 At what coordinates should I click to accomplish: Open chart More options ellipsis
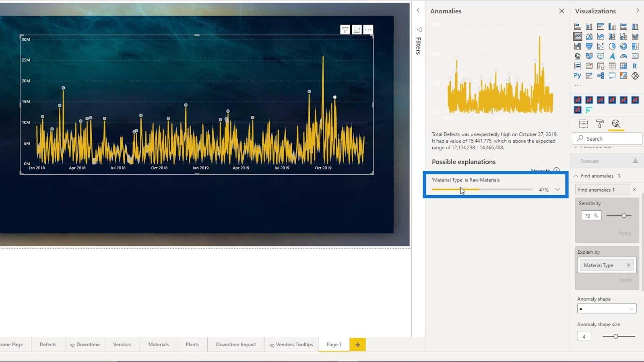click(x=368, y=30)
